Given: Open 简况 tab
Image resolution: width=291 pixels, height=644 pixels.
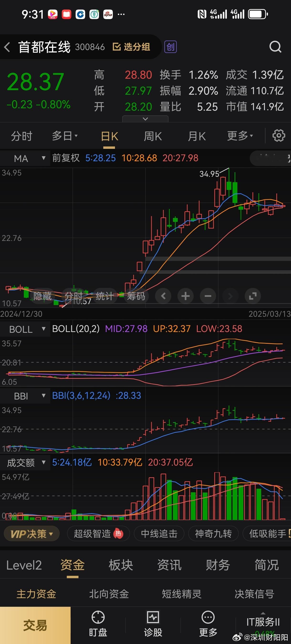Looking at the screenshot, I should (x=267, y=565).
